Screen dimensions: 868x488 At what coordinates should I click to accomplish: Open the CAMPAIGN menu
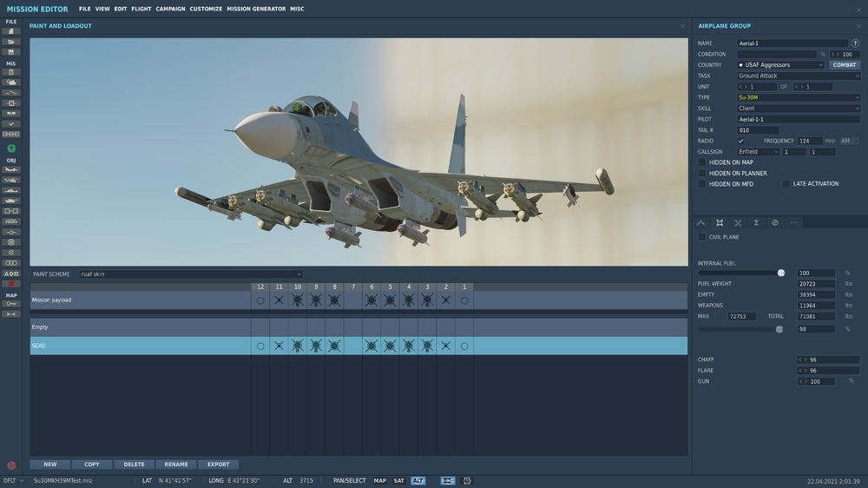(x=170, y=9)
